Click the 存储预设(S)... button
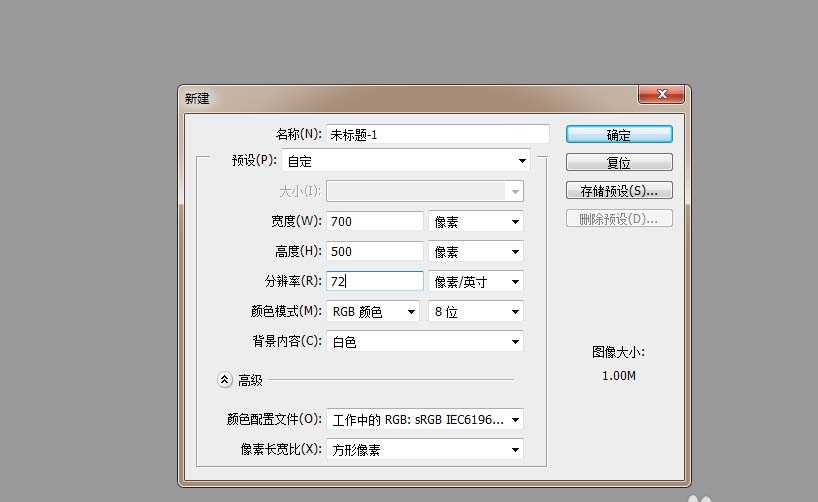The width and height of the screenshot is (818, 502). (618, 190)
